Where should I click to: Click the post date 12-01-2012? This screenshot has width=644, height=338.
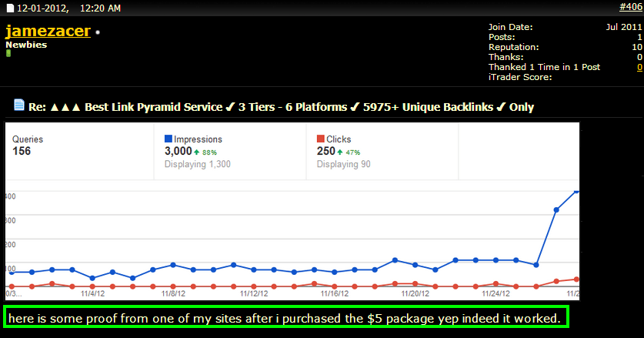tap(43, 8)
